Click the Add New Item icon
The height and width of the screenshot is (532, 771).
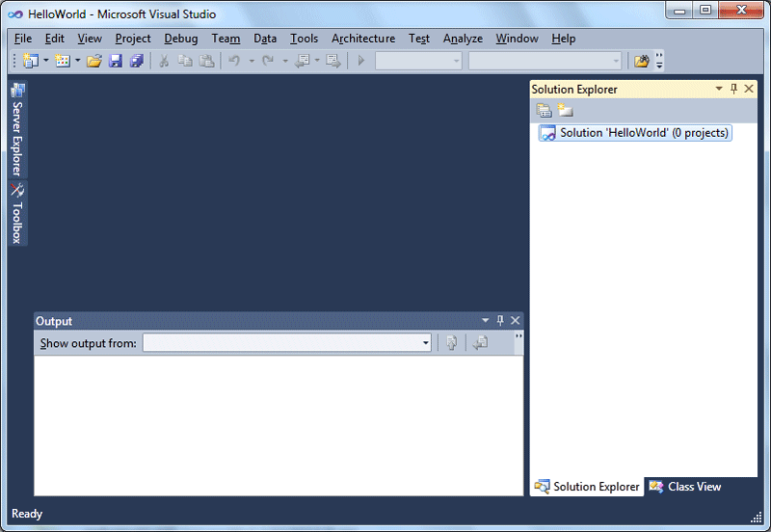click(x=63, y=61)
